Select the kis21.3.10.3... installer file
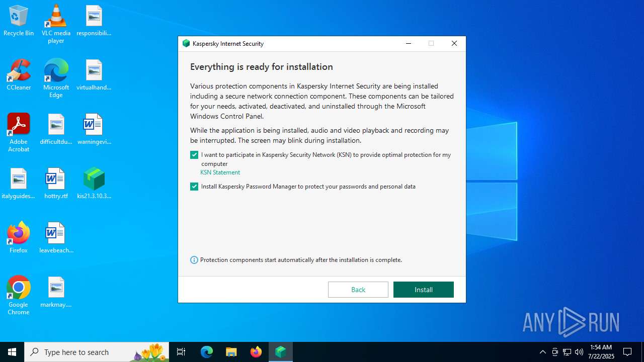This screenshot has height=362, width=644. pos(94,184)
